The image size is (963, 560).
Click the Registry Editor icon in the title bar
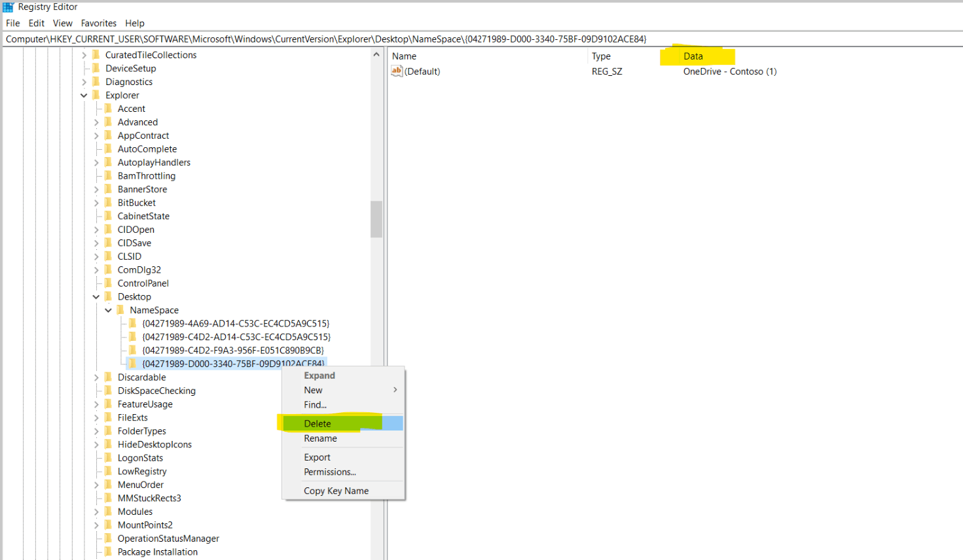coord(7,7)
